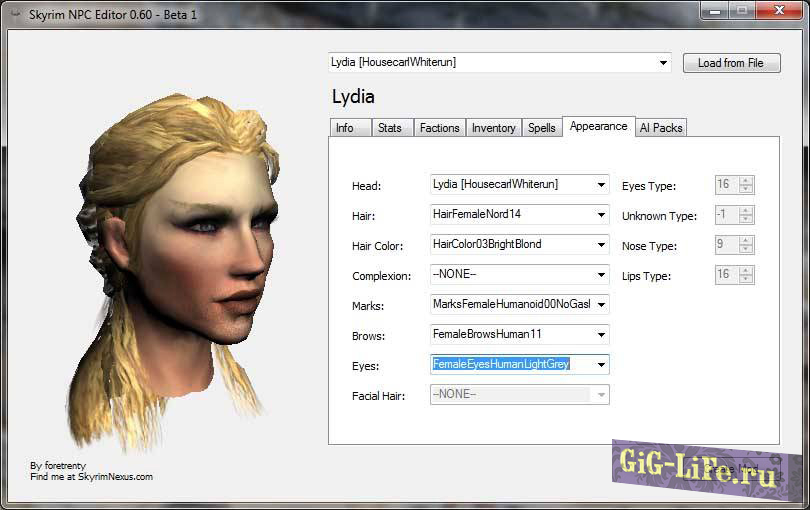Image resolution: width=810 pixels, height=510 pixels.
Task: Expand the Complexion dropdown
Action: click(x=601, y=275)
